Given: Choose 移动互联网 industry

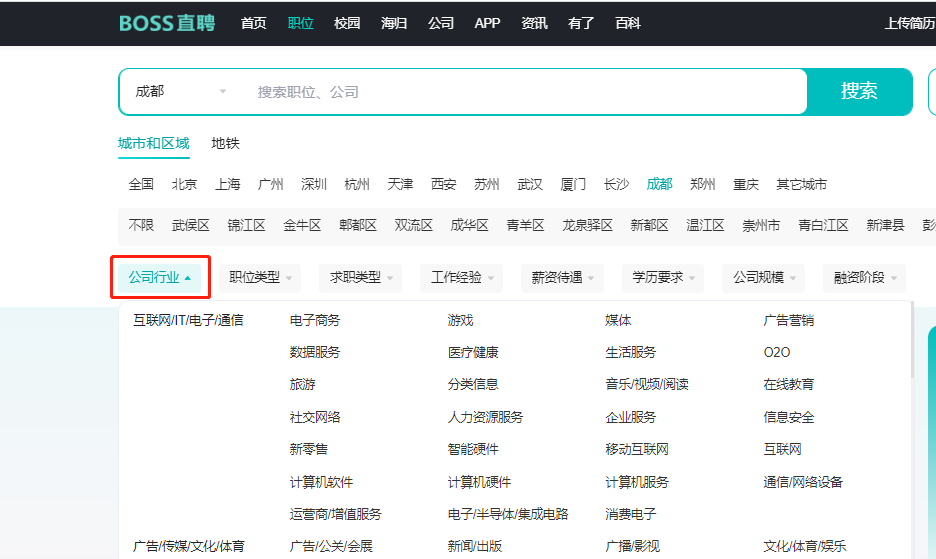Looking at the screenshot, I should (637, 449).
